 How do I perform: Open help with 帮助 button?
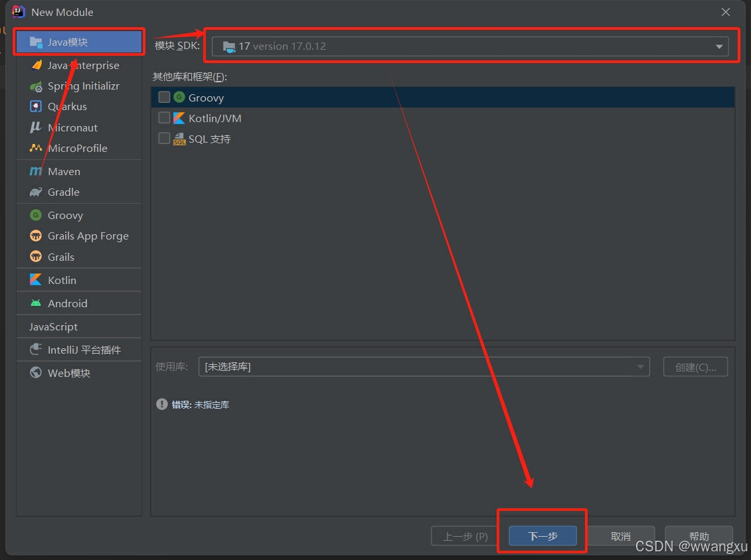click(x=699, y=536)
